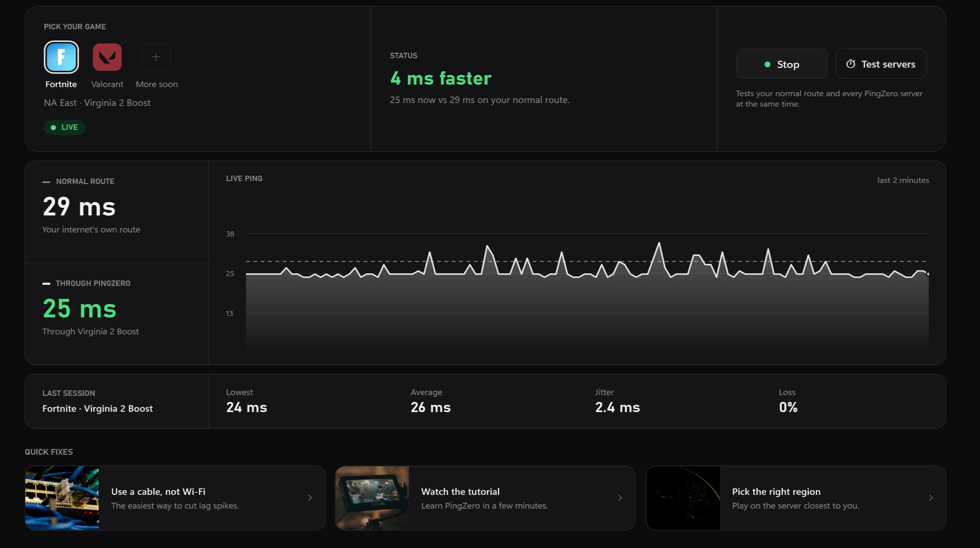
Task: Click Fortnite · Virginia 2 Boost session text
Action: (x=98, y=409)
